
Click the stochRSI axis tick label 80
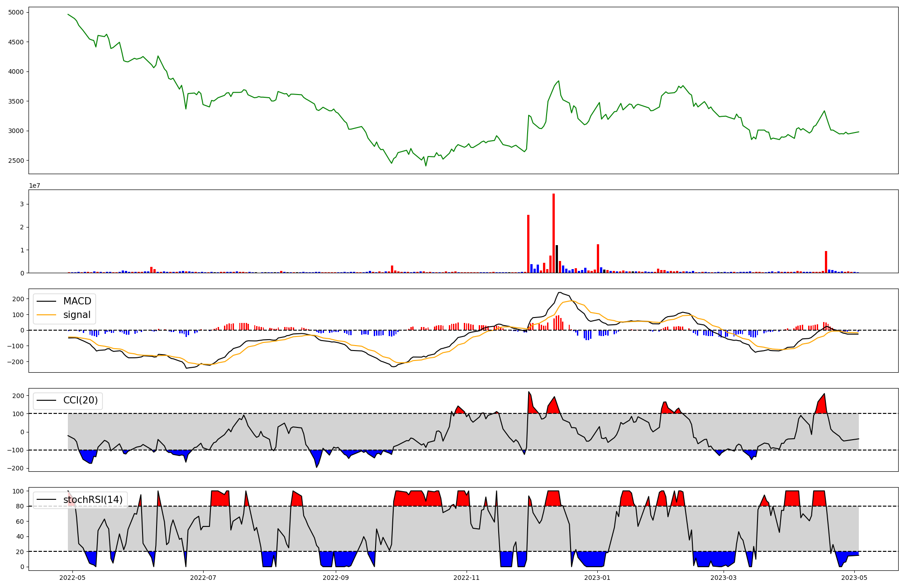coord(20,506)
